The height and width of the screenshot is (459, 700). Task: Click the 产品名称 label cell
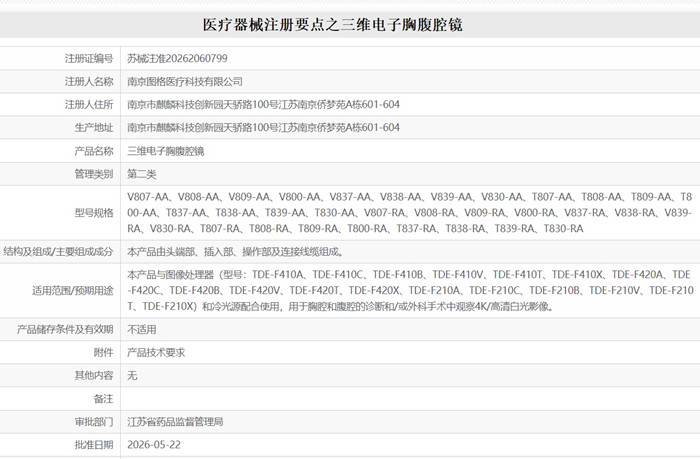(x=94, y=151)
